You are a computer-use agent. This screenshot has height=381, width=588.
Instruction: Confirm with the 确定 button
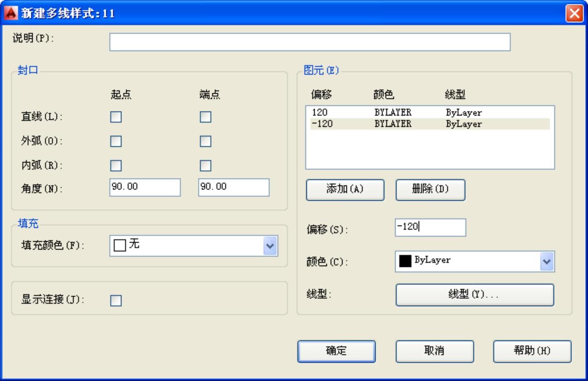[337, 351]
